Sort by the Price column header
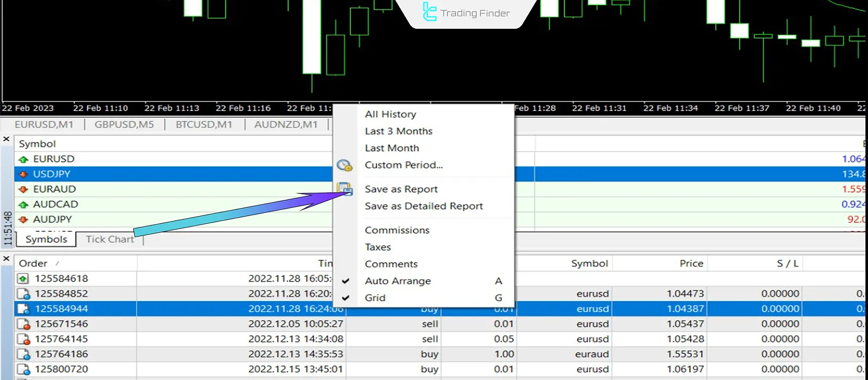The image size is (868, 380). click(x=691, y=263)
